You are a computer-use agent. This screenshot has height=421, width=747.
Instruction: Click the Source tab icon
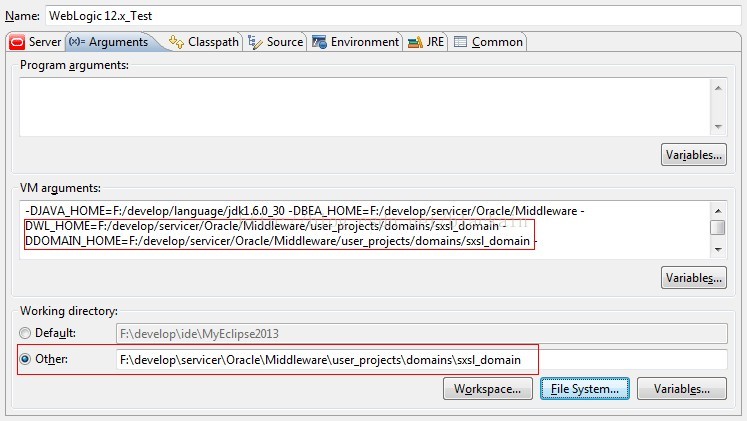point(255,42)
